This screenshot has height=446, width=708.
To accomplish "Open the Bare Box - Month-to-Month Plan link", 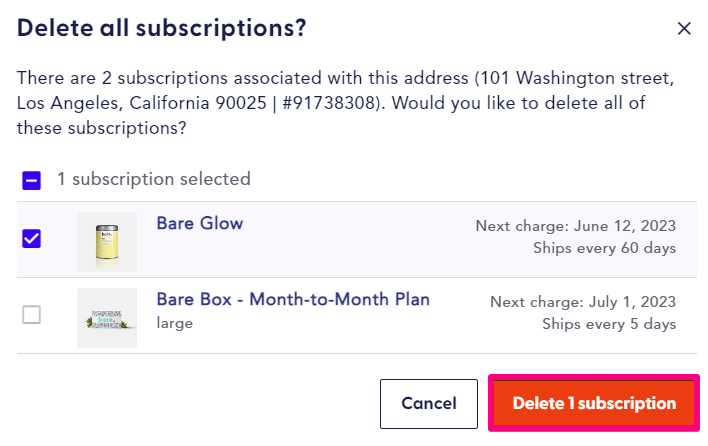I will coord(293,299).
